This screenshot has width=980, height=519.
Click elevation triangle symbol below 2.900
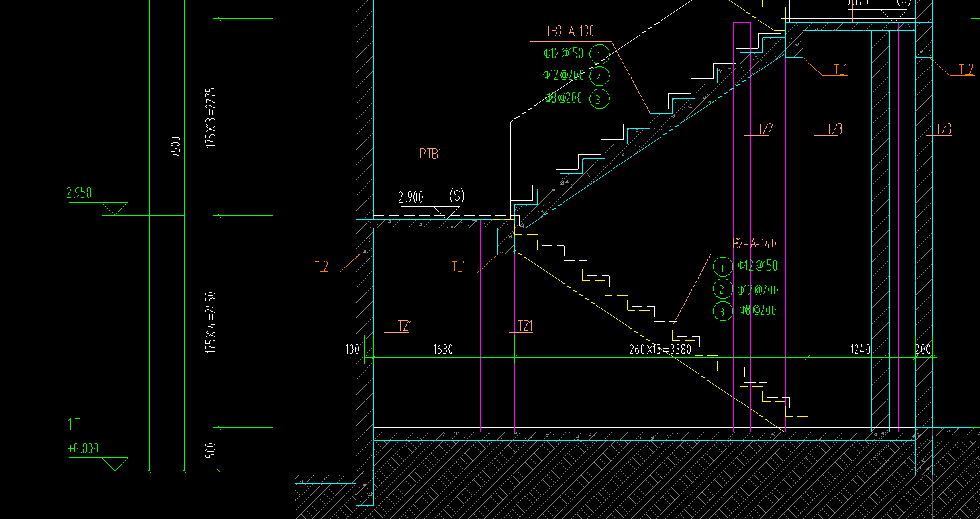[x=446, y=213]
